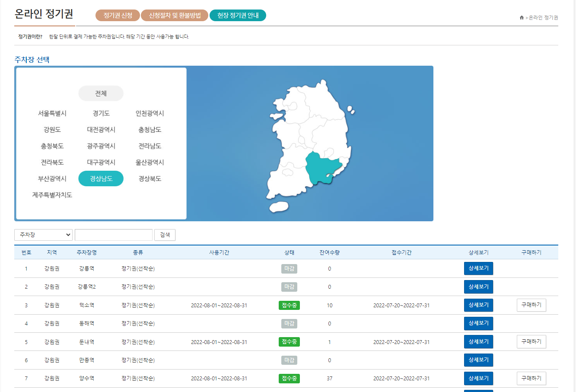This screenshot has width=576, height=392.
Task: Click the 만종역 parking lot name
Action: coord(86,360)
